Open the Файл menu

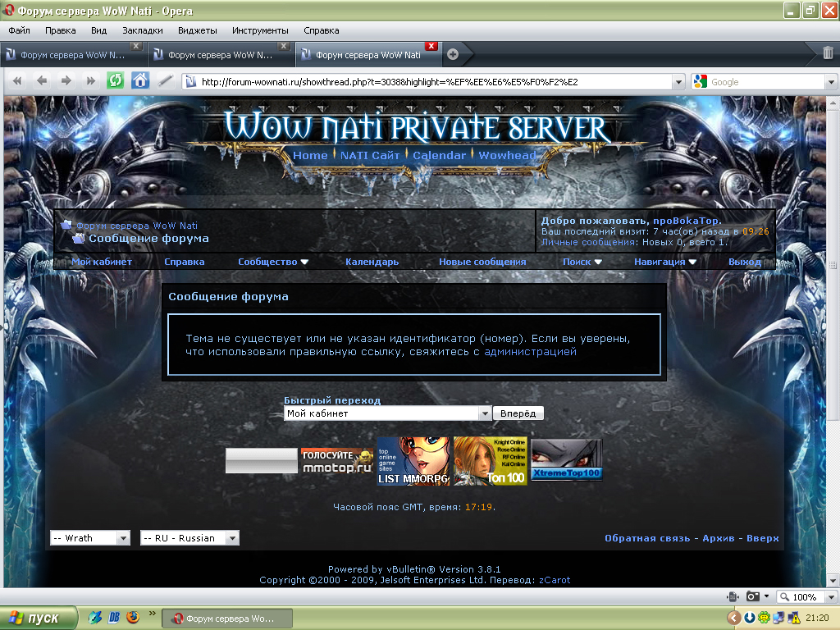coord(20,30)
